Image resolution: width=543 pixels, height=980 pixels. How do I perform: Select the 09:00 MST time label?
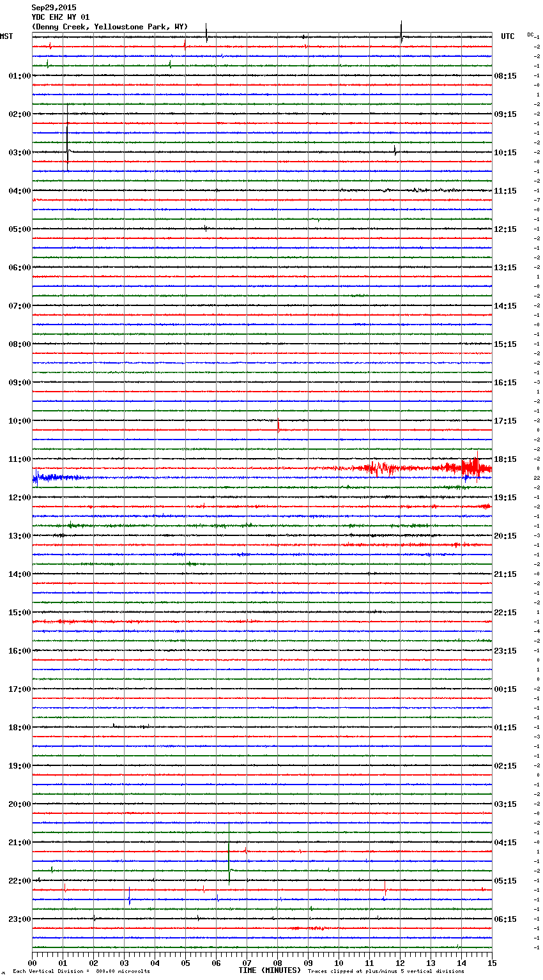tap(20, 383)
